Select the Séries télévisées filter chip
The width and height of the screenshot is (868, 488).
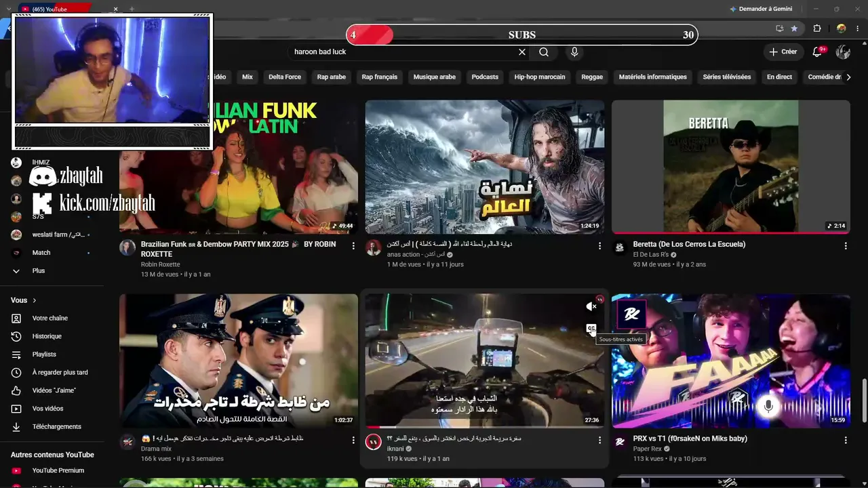tap(727, 77)
